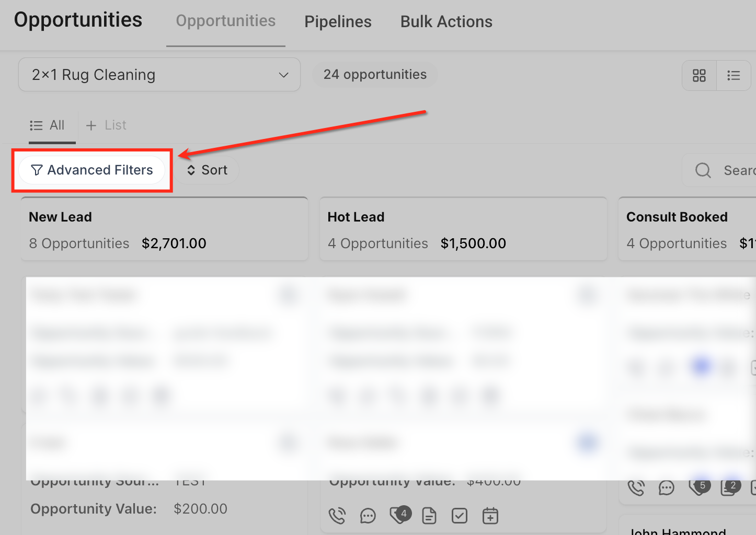This screenshot has height=535, width=756.
Task: Switch to the board grid view
Action: [x=699, y=76]
